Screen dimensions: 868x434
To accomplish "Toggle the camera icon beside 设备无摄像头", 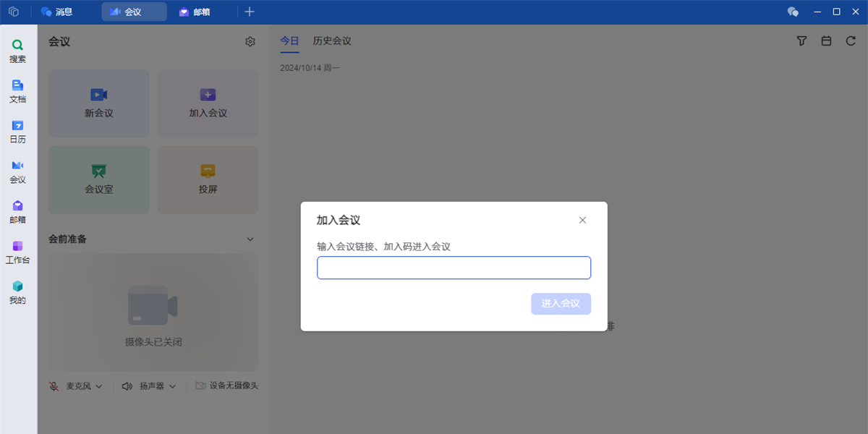I will pyautogui.click(x=200, y=386).
